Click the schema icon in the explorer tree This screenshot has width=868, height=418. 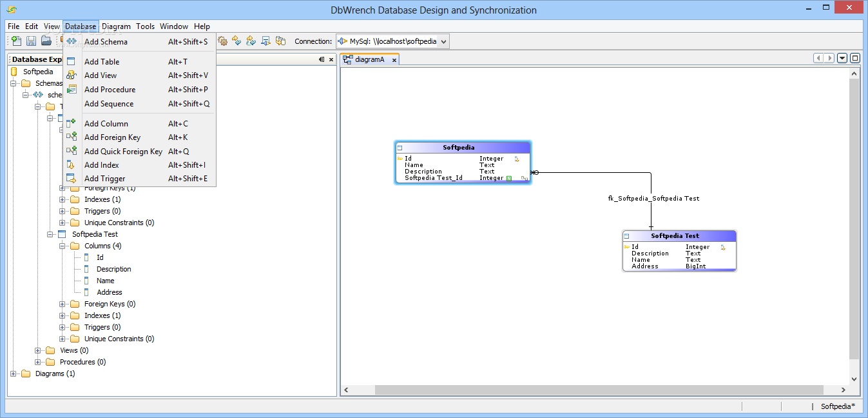click(38, 95)
